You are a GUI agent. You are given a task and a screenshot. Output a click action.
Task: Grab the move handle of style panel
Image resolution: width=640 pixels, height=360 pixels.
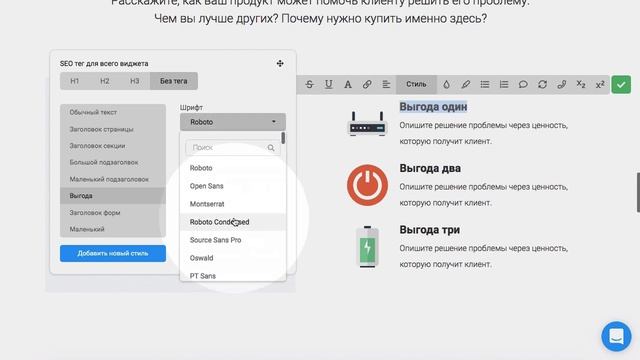(280, 63)
